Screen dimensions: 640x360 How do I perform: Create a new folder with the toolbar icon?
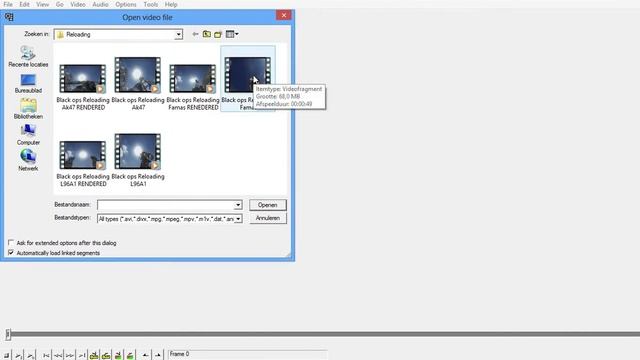218,34
